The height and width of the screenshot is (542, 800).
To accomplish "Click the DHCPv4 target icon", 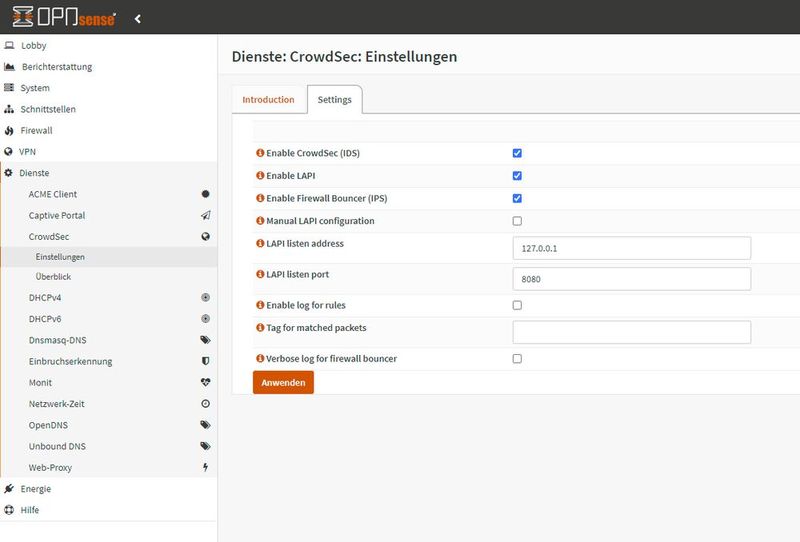I will pyautogui.click(x=205, y=298).
